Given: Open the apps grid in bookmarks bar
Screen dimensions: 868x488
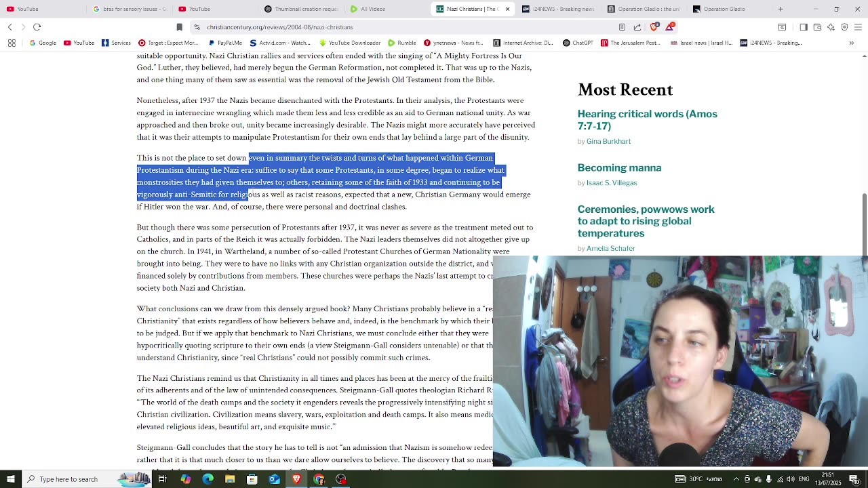Looking at the screenshot, I should pos(12,43).
